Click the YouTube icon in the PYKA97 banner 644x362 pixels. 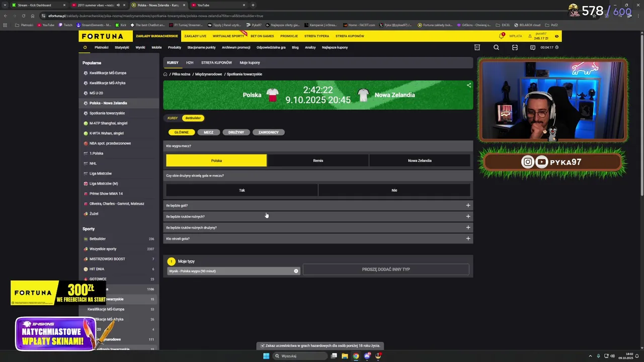(541, 162)
